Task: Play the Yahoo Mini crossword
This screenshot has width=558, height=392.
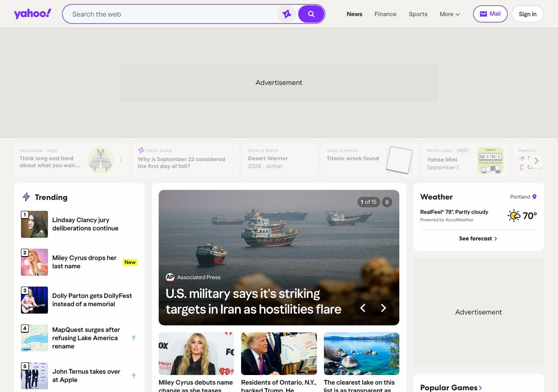Action: tap(466, 160)
